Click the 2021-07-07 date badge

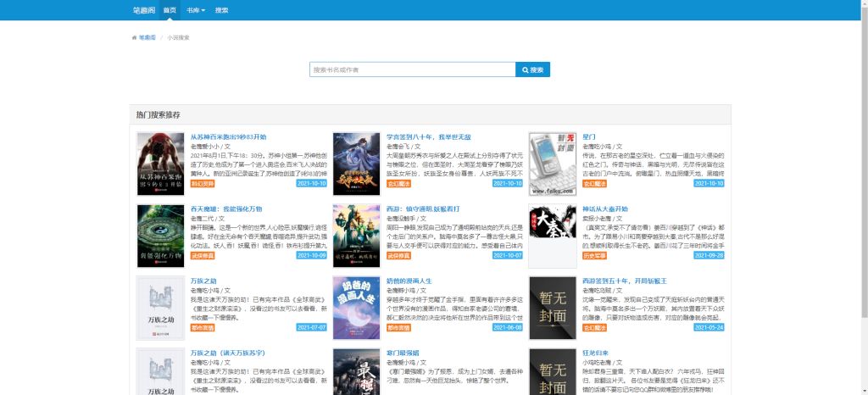[312, 327]
